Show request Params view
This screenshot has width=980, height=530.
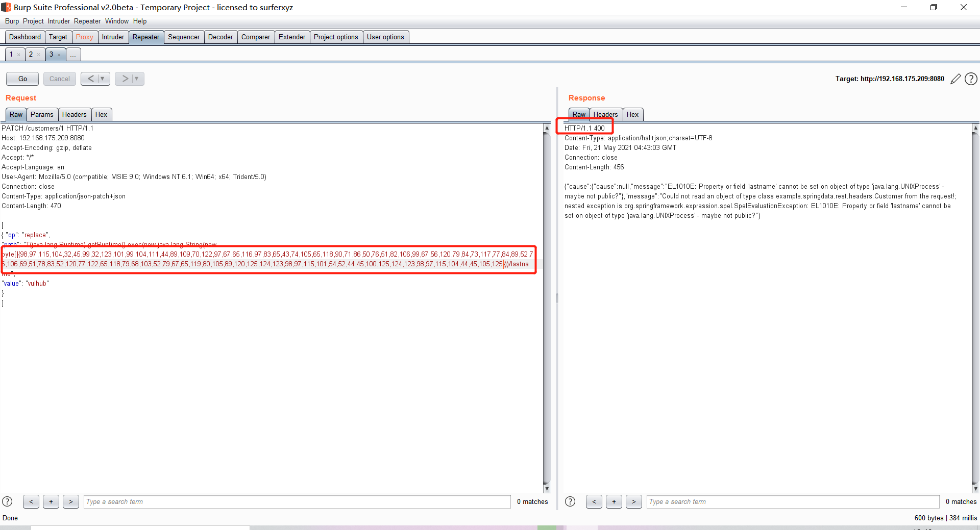point(42,114)
